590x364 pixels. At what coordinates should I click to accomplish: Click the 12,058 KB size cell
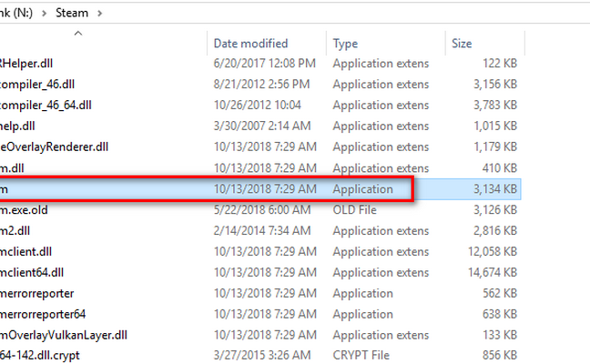(493, 251)
